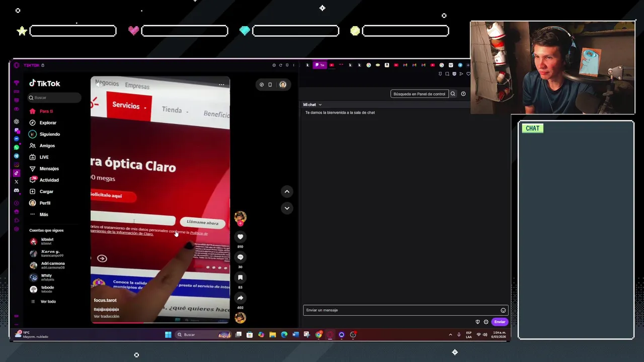Click the video progress bar
Screen dimensions: 644x362
coord(160,323)
